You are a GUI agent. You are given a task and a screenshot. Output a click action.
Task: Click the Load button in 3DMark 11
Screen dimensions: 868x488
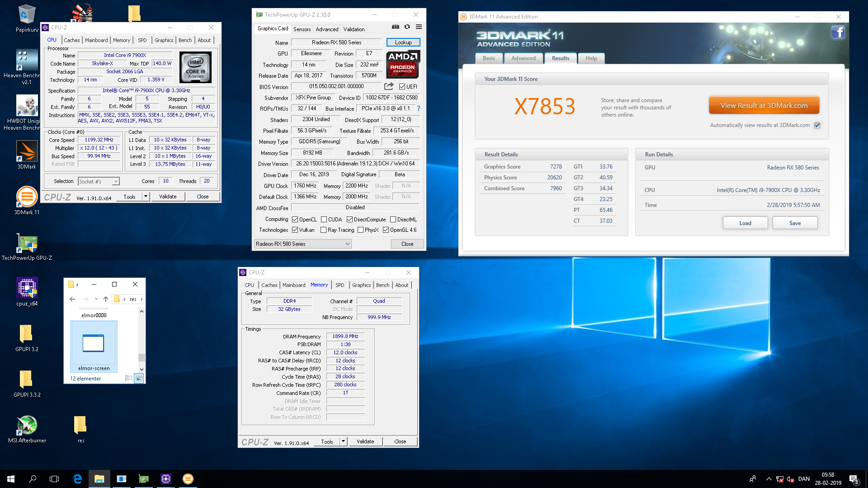click(x=745, y=223)
